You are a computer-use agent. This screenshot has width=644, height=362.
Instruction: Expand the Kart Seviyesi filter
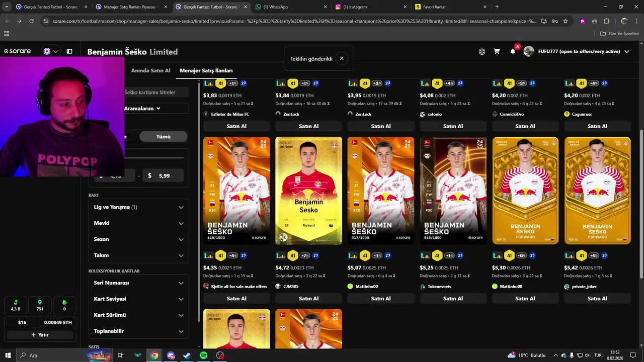139,299
